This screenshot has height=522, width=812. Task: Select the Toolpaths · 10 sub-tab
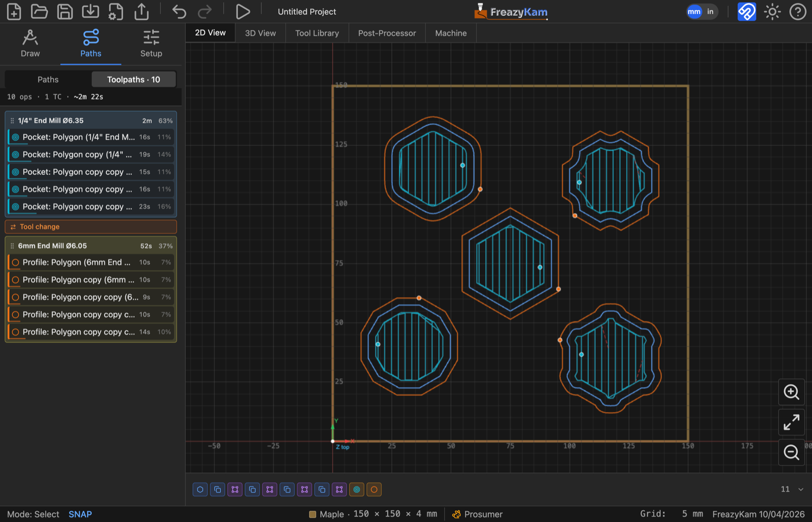(133, 80)
